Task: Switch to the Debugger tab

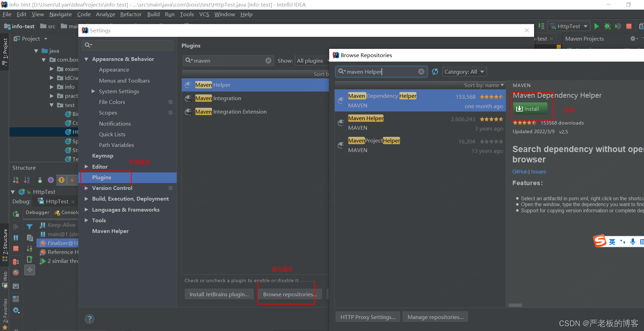Action: [x=37, y=212]
